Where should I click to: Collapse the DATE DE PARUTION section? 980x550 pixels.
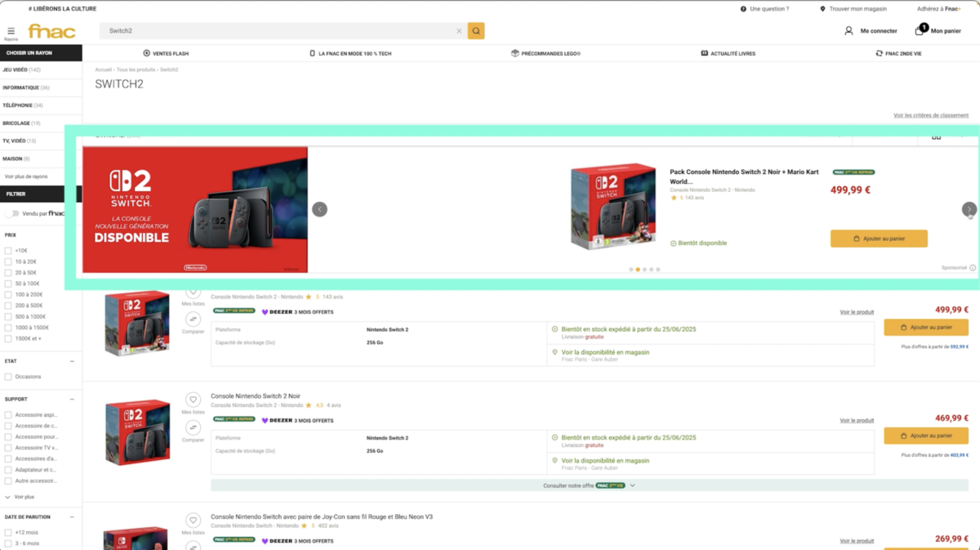click(72, 517)
